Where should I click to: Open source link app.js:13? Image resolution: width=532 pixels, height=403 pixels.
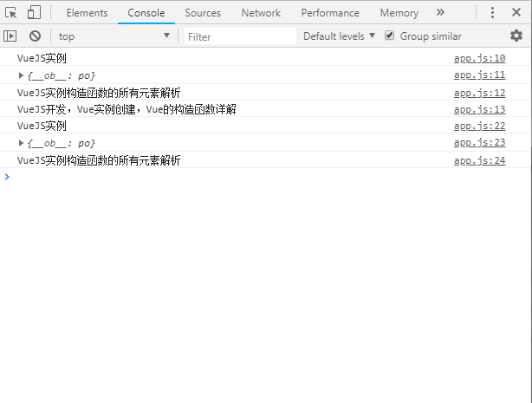(479, 110)
